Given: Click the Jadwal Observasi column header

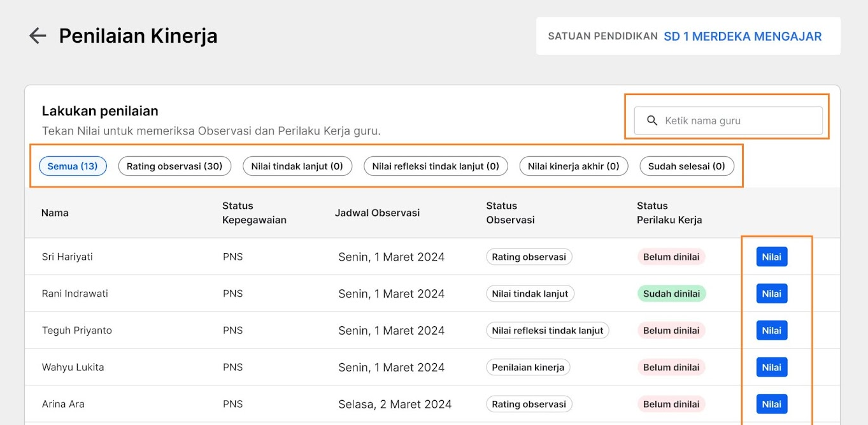Looking at the screenshot, I should 377,213.
